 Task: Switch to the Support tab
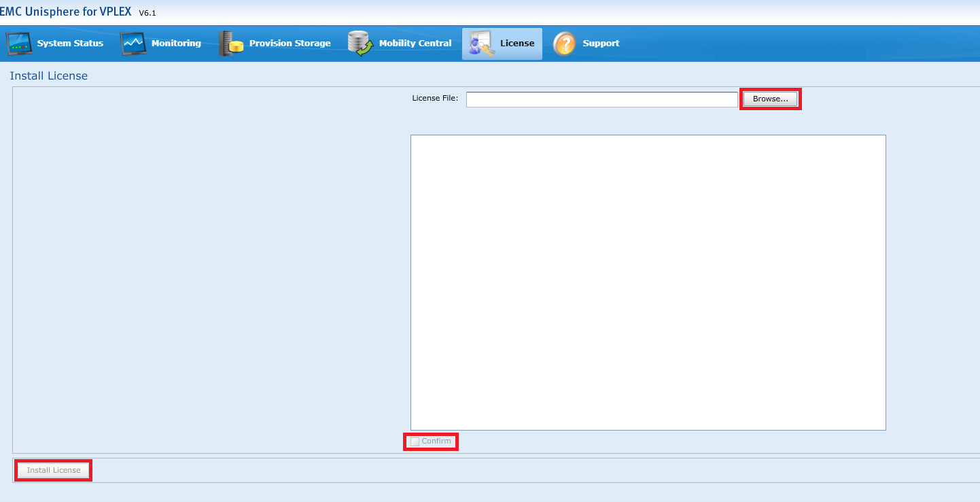[x=601, y=43]
